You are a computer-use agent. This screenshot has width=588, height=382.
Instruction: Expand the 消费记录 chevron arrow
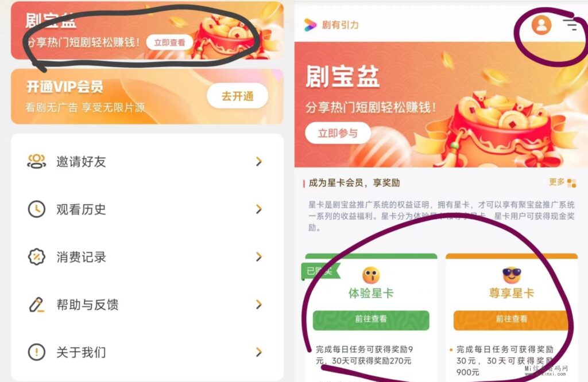point(259,257)
